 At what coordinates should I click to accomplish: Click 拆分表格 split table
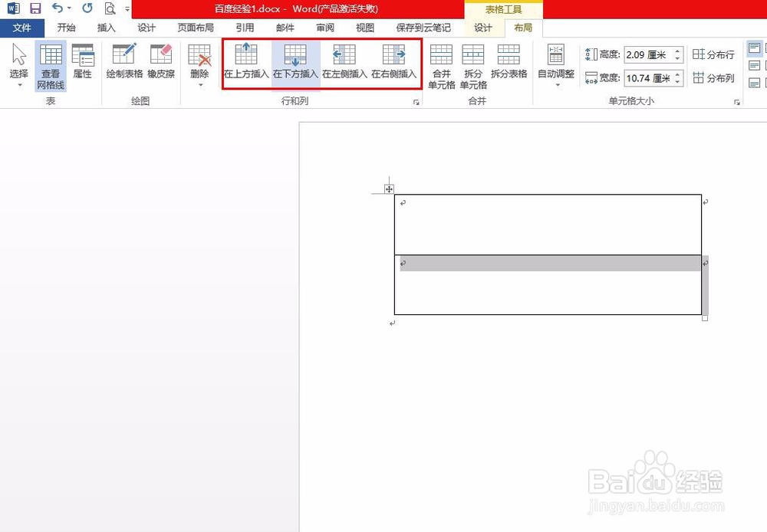pos(509,61)
